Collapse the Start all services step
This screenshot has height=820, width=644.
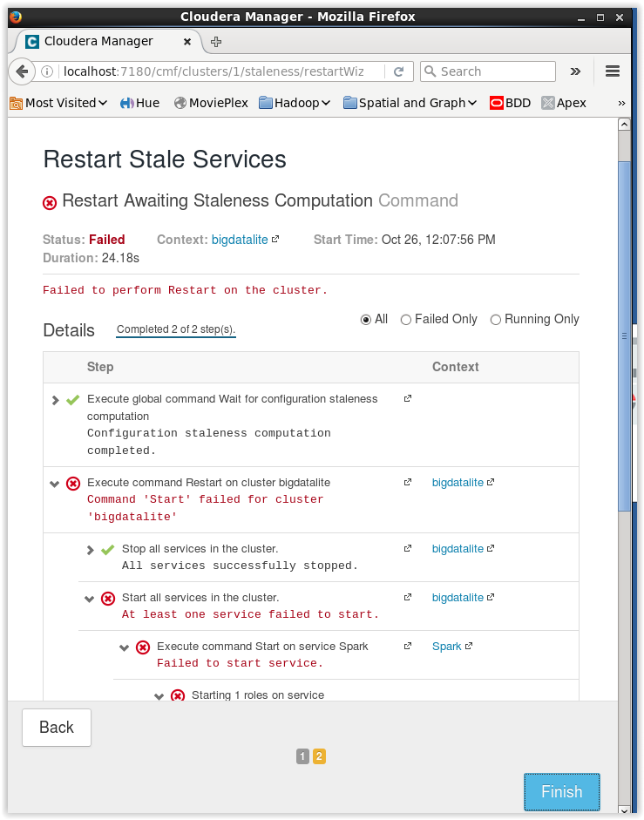click(89, 599)
